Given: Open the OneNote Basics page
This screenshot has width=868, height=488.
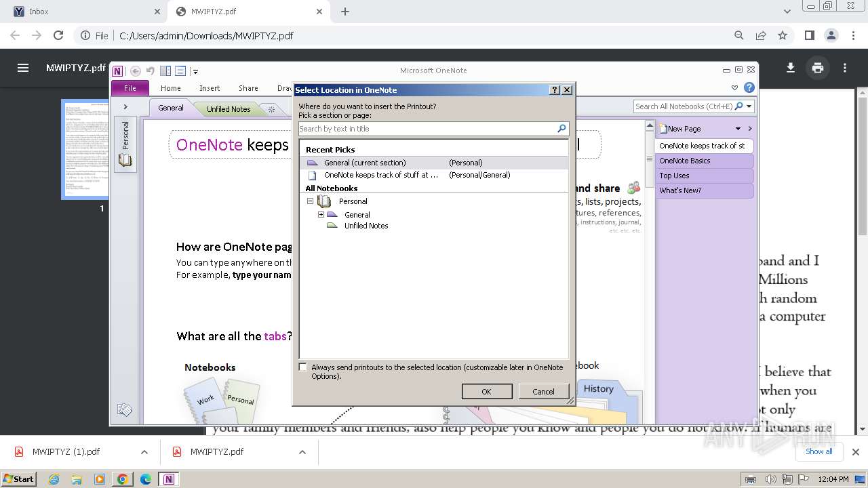Looking at the screenshot, I should [x=704, y=161].
